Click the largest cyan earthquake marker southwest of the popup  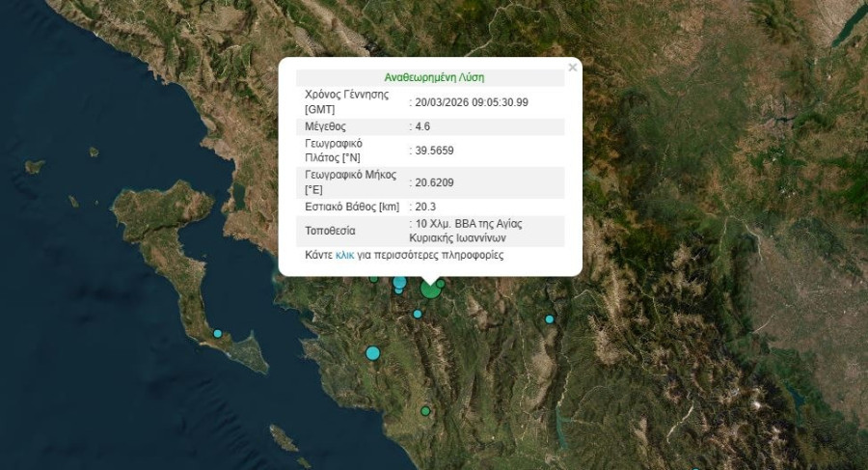pos(373,353)
